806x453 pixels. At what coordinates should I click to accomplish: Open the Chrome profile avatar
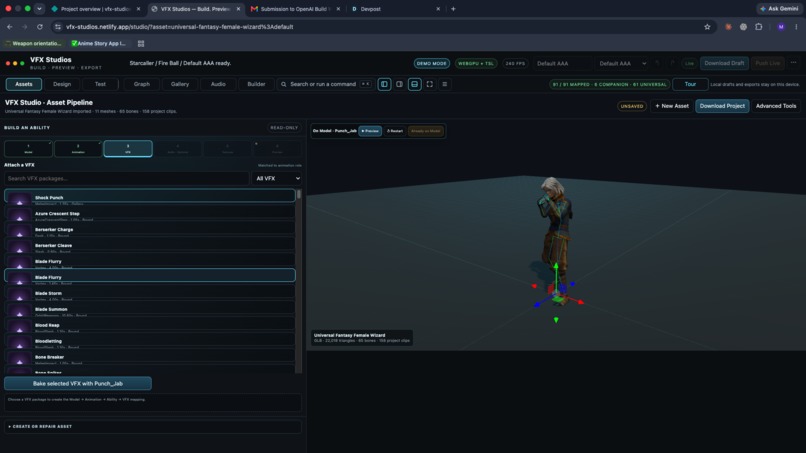pyautogui.click(x=781, y=27)
